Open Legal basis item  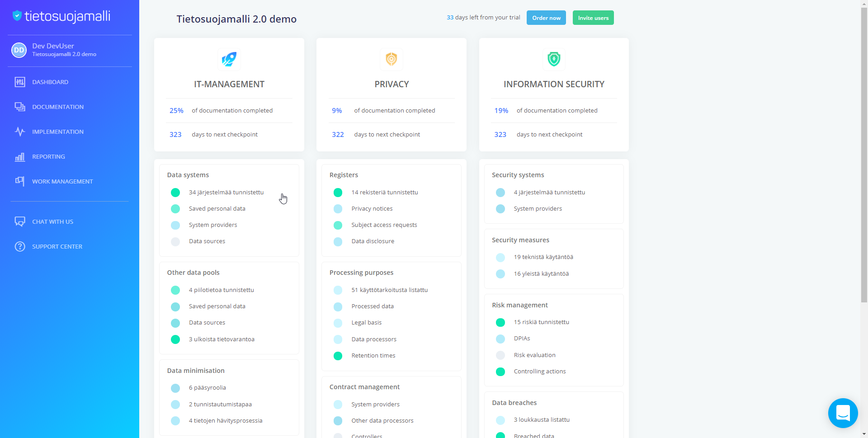point(366,322)
